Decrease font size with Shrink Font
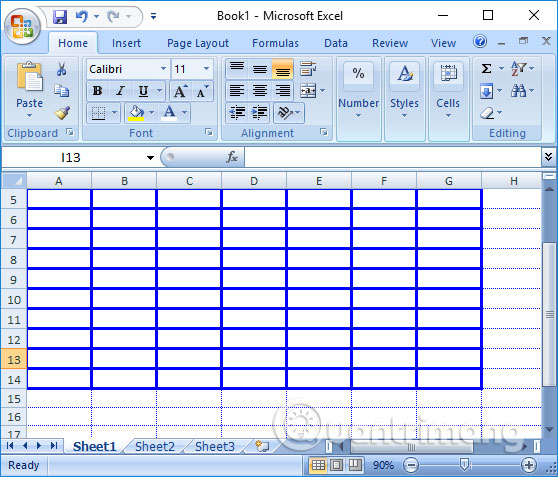558x477 pixels. tap(202, 91)
